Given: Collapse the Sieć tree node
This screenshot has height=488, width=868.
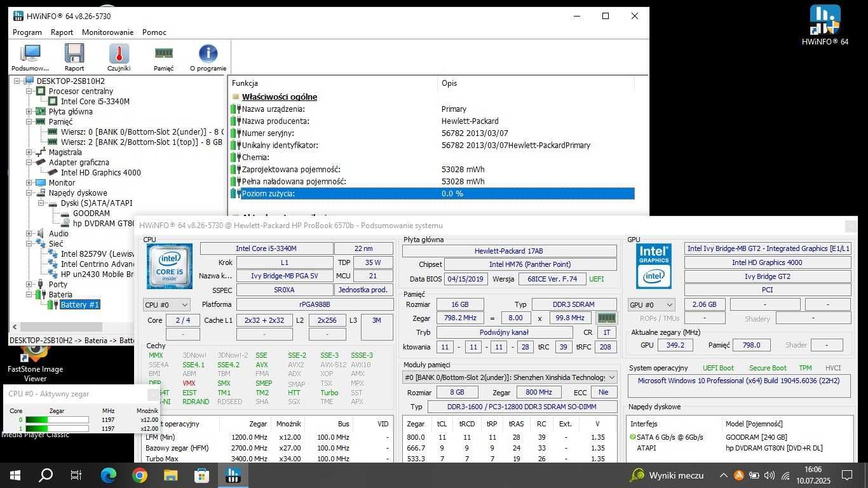Looking at the screenshot, I should point(29,244).
